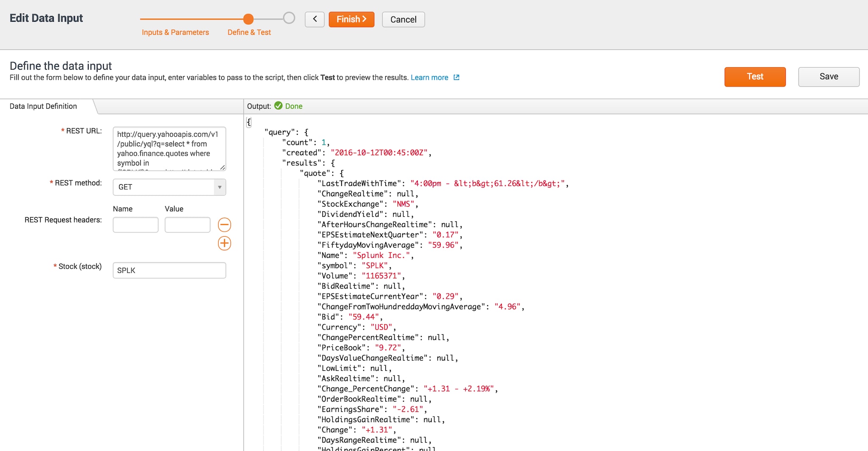The height and width of the screenshot is (451, 868).
Task: Click the "StockExchange" key in output
Action: (x=350, y=204)
